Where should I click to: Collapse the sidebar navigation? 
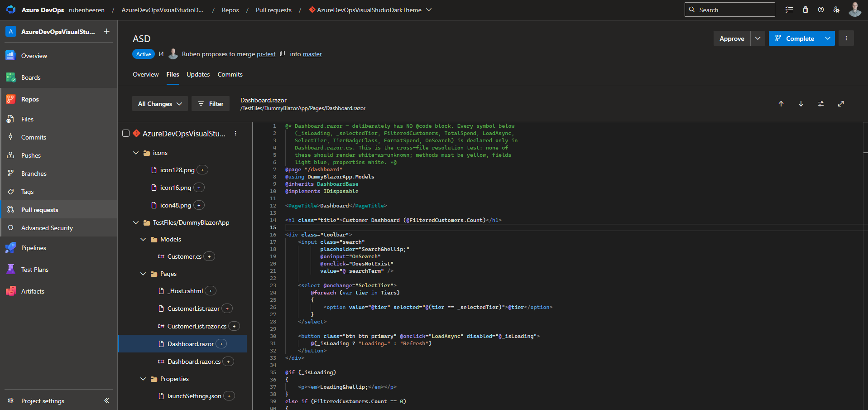tap(106, 400)
